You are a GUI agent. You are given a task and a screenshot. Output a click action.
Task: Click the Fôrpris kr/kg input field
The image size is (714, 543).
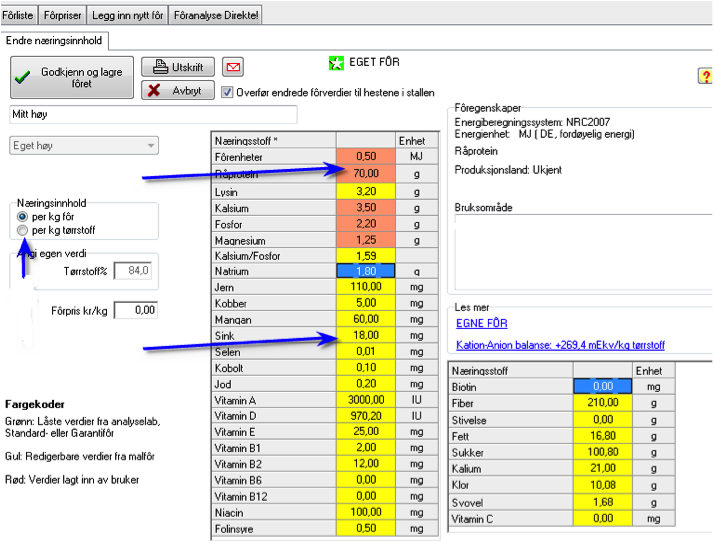136,310
